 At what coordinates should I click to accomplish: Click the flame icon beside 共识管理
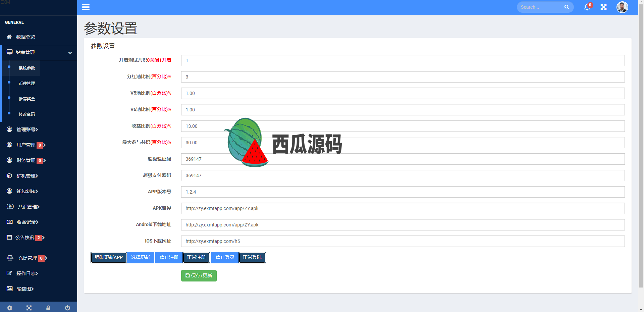point(10,206)
